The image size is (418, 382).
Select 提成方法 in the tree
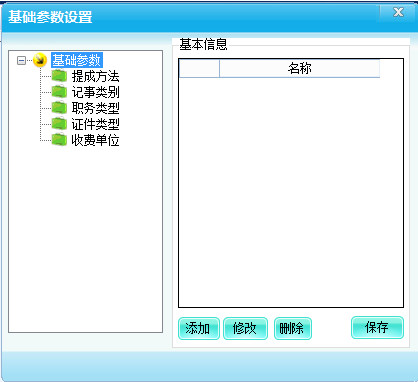pos(95,76)
